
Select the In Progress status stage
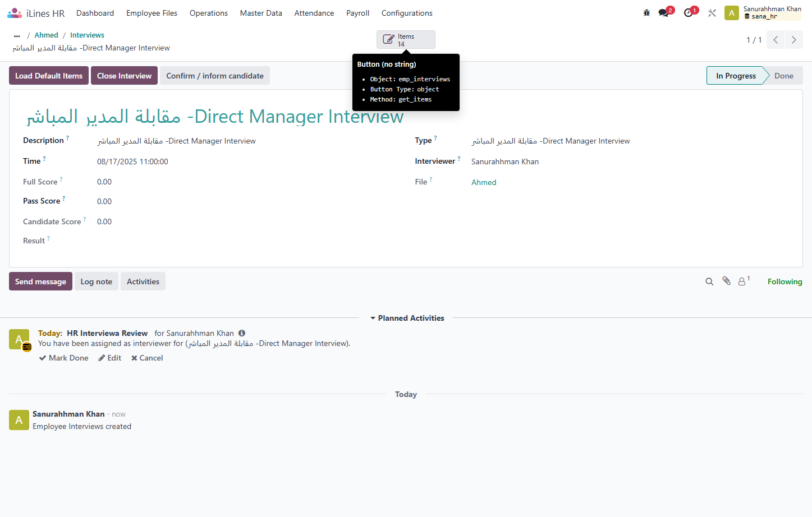(736, 76)
